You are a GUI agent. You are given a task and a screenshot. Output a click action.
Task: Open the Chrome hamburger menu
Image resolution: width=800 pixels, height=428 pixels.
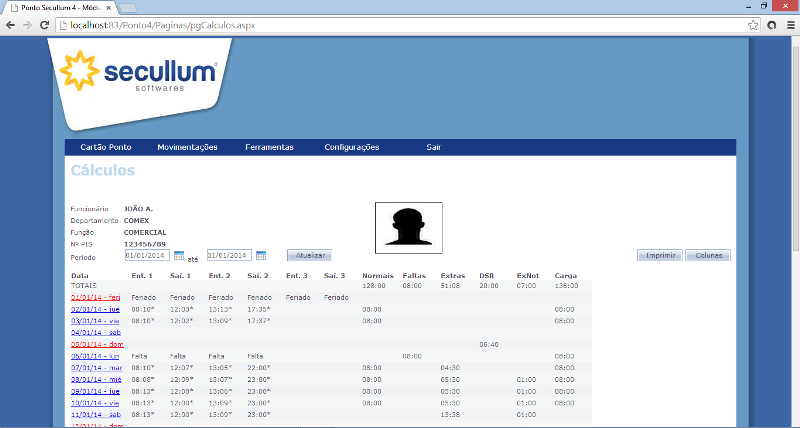click(x=789, y=24)
